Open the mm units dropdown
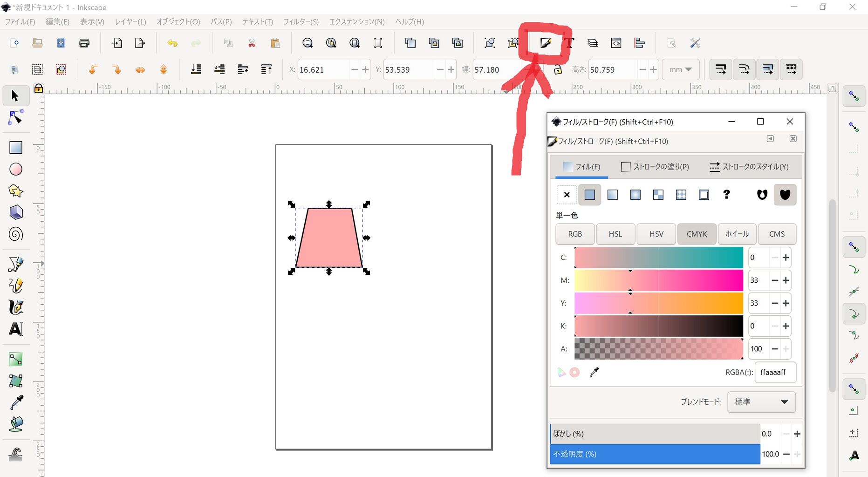The width and height of the screenshot is (868, 477). pyautogui.click(x=680, y=70)
